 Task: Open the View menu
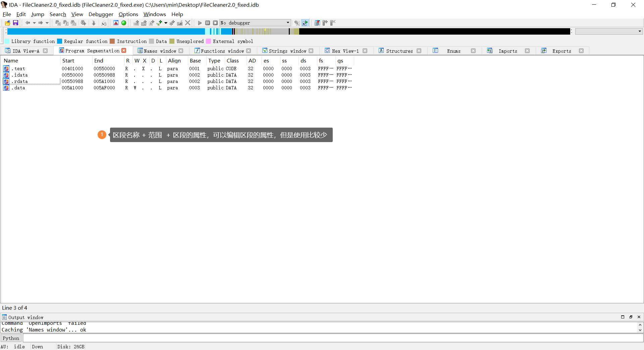[77, 14]
